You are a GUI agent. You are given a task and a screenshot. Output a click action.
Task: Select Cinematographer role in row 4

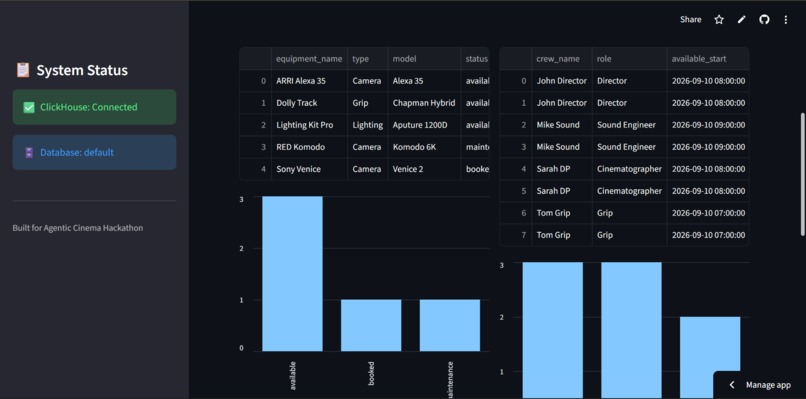[629, 169]
